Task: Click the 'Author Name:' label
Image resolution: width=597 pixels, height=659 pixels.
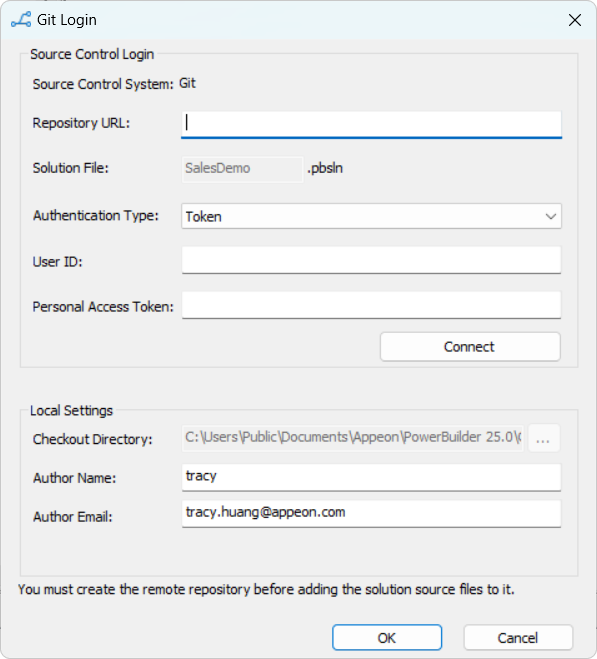Action: pos(74,478)
